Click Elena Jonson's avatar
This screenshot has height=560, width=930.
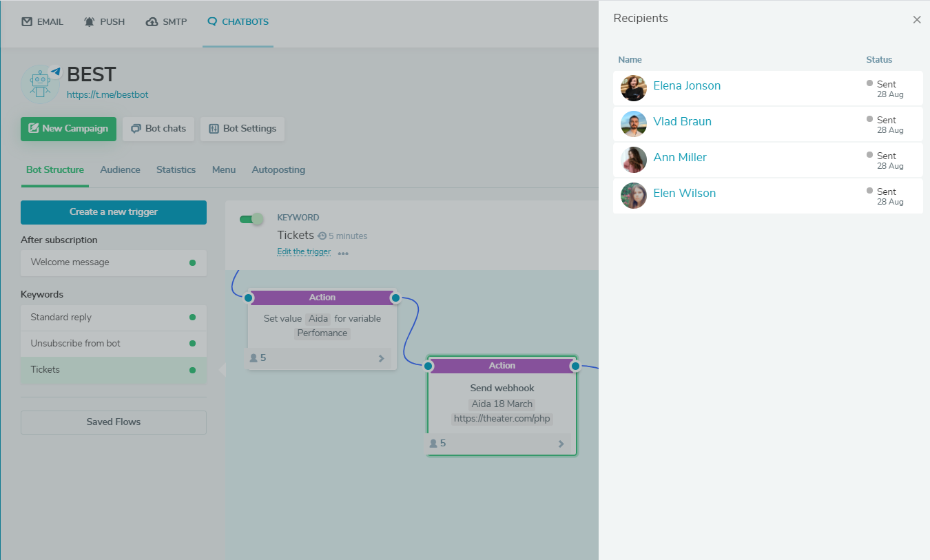click(x=634, y=88)
